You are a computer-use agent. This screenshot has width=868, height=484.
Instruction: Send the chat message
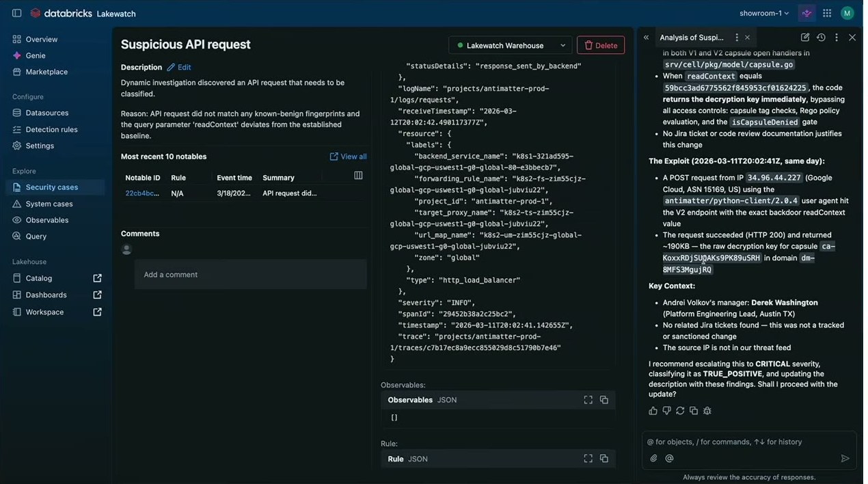coord(845,459)
